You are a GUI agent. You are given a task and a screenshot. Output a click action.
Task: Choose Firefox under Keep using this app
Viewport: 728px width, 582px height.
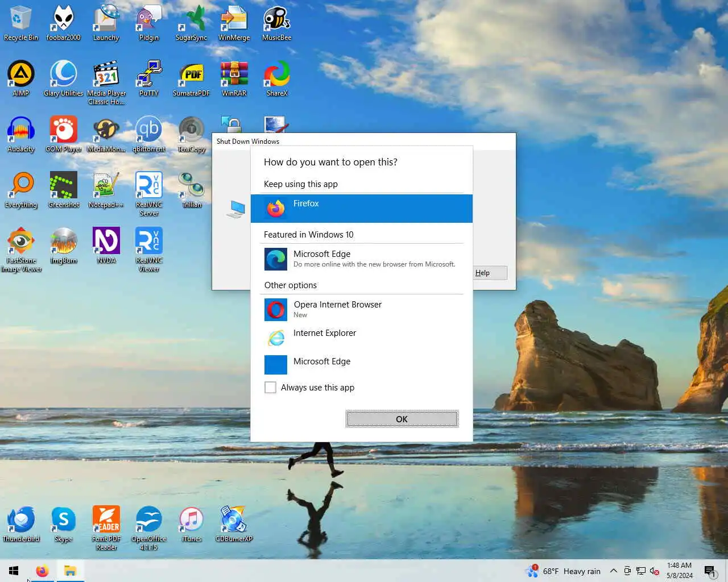pos(362,209)
